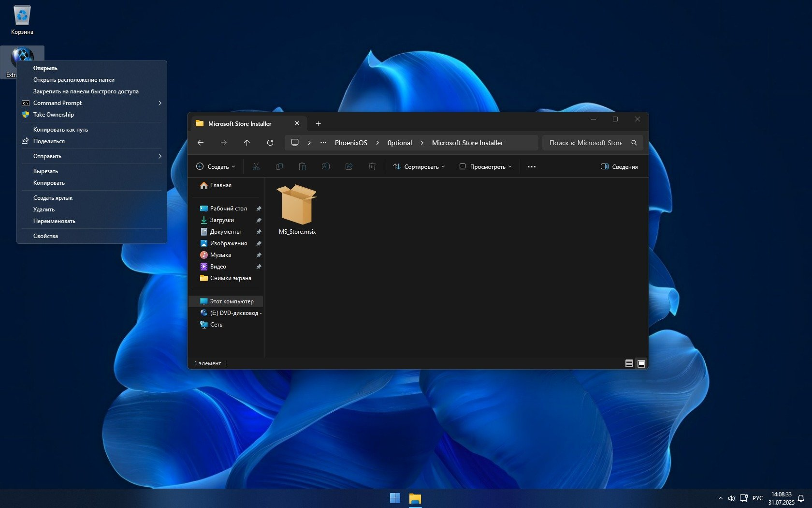The height and width of the screenshot is (508, 812).
Task: Go up one folder level
Action: tap(246, 143)
